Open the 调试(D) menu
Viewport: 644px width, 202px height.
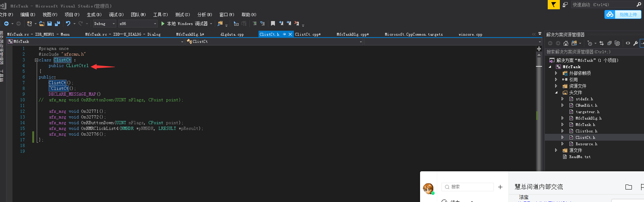tap(116, 15)
